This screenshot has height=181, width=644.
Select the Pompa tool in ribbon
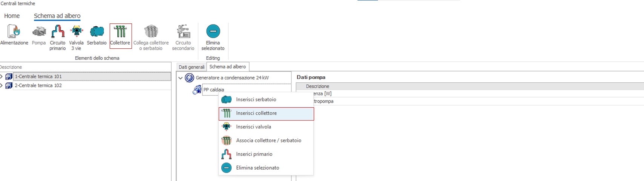tap(38, 32)
